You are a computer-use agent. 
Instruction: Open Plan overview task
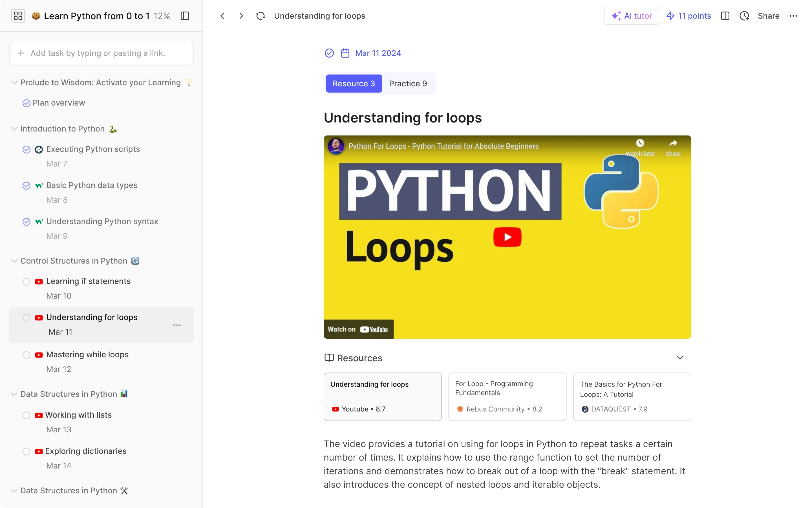(59, 103)
